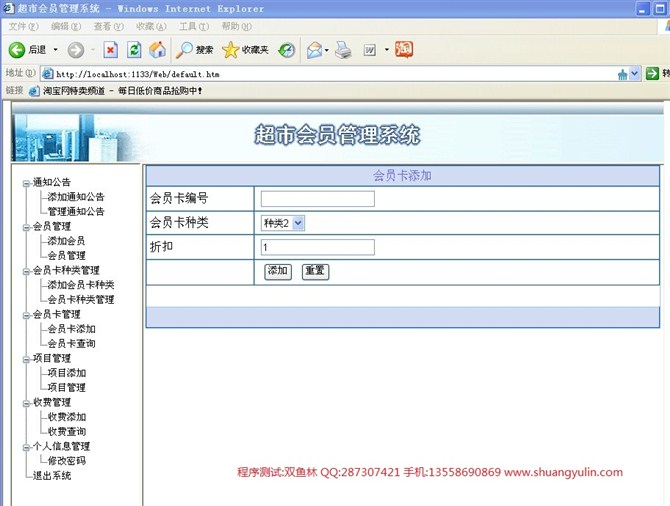Open 管理通知公告 in sidebar
Image resolution: width=670 pixels, height=506 pixels.
(76, 212)
